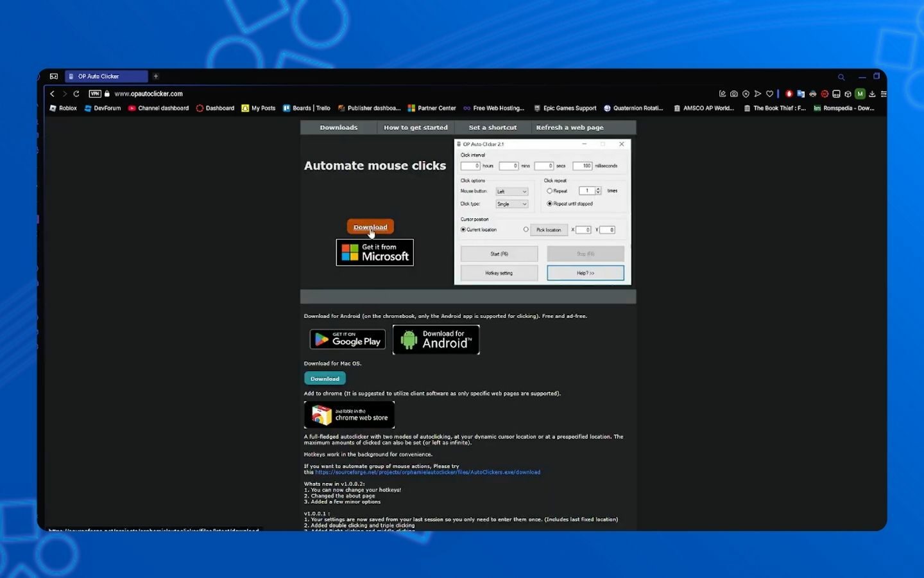Reload the page with the refresh icon
This screenshot has width=924, height=578.
point(76,94)
